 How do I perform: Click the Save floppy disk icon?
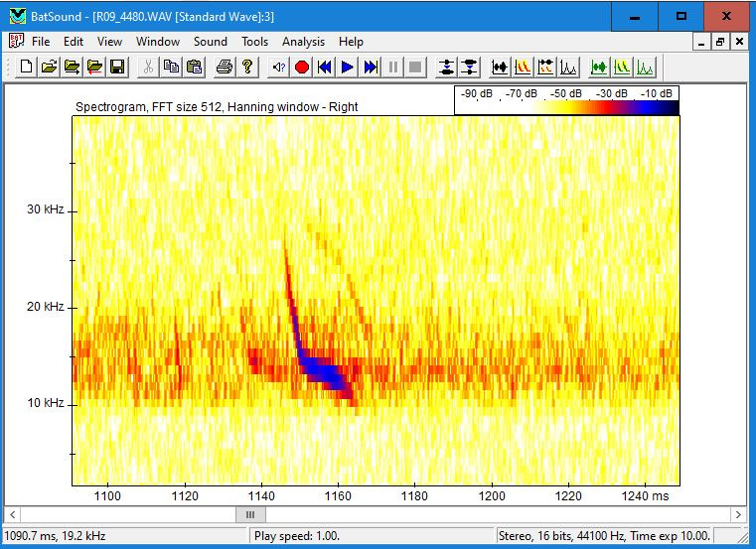pos(117,67)
